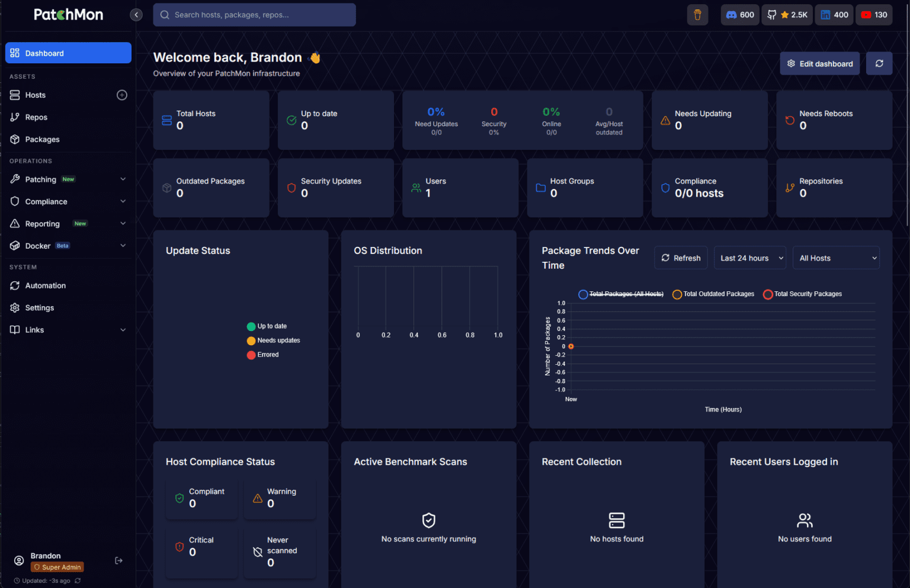Click the Search hosts, packages, repos field
This screenshot has height=588, width=910.
(x=254, y=15)
